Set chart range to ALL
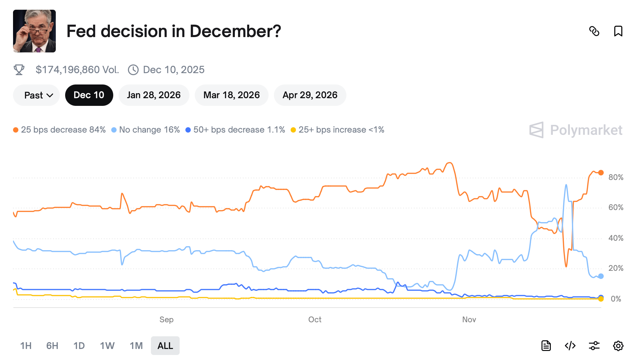The width and height of the screenshot is (630, 364). coord(165,346)
